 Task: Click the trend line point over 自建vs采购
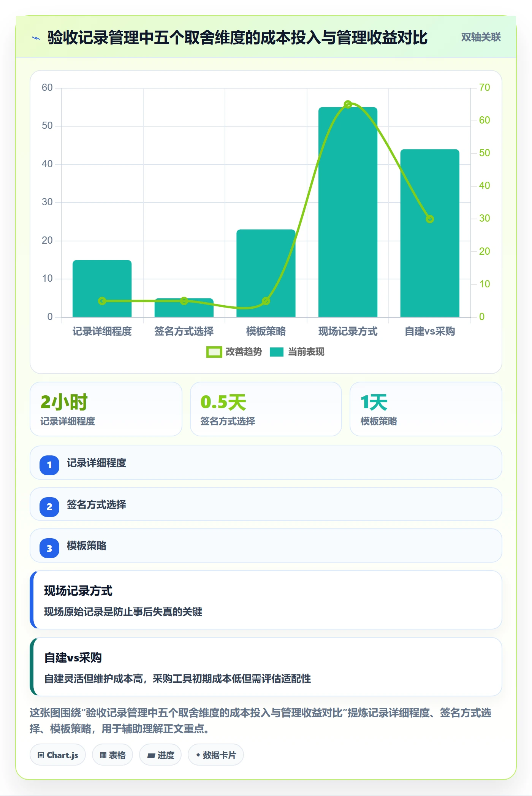tap(430, 219)
